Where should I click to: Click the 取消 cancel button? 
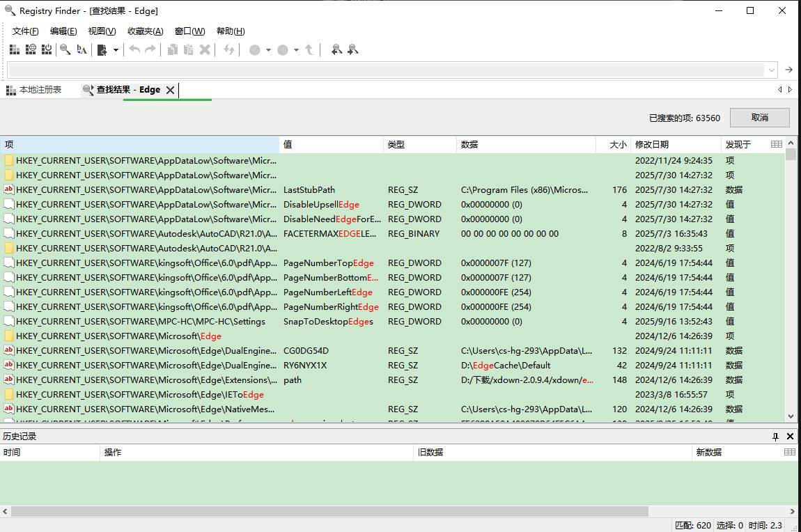(x=759, y=117)
